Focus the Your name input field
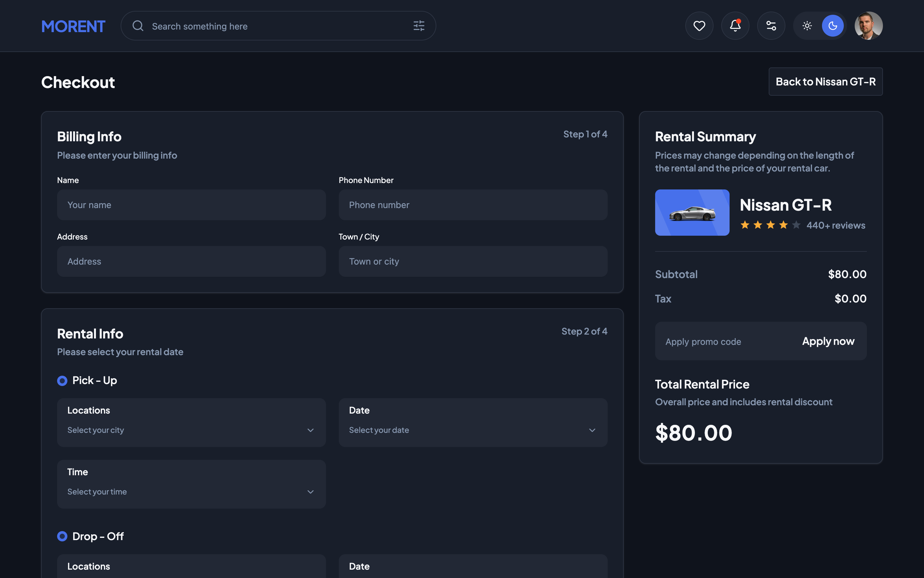Image resolution: width=924 pixels, height=578 pixels. point(191,205)
